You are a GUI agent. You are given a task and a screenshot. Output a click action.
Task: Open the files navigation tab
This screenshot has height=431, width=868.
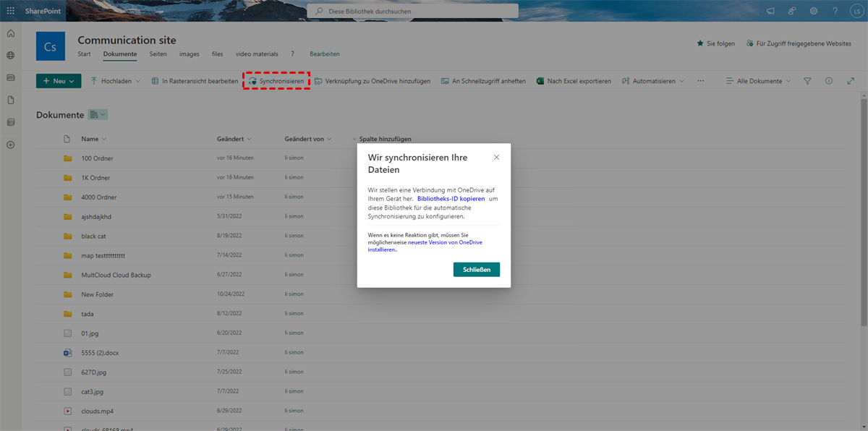(218, 54)
